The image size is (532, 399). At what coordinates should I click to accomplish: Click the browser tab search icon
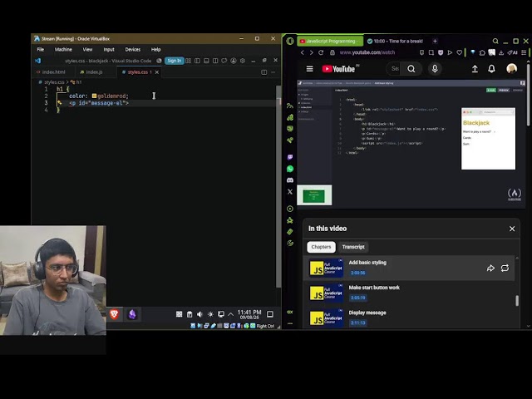[x=495, y=41]
